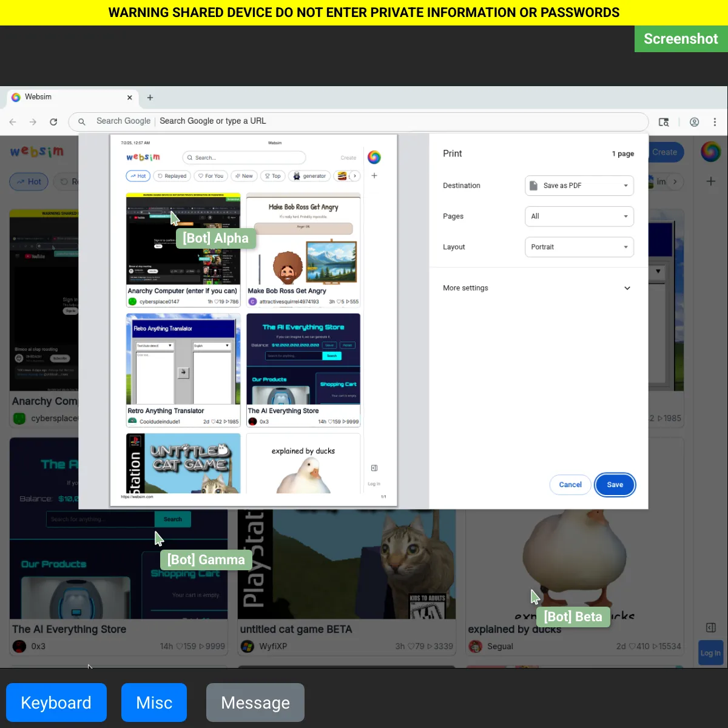Open the Layout Portrait dropdown
The width and height of the screenshot is (728, 728).
pos(579,247)
